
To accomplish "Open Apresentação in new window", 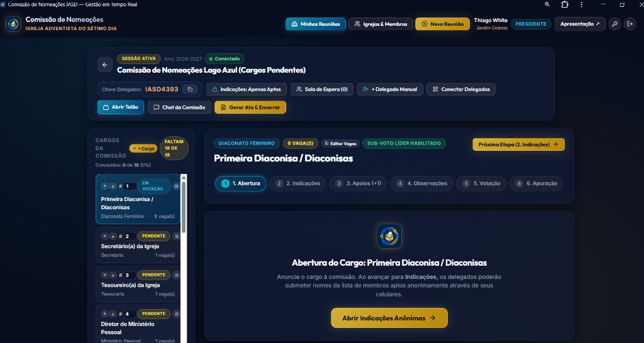I will (580, 24).
